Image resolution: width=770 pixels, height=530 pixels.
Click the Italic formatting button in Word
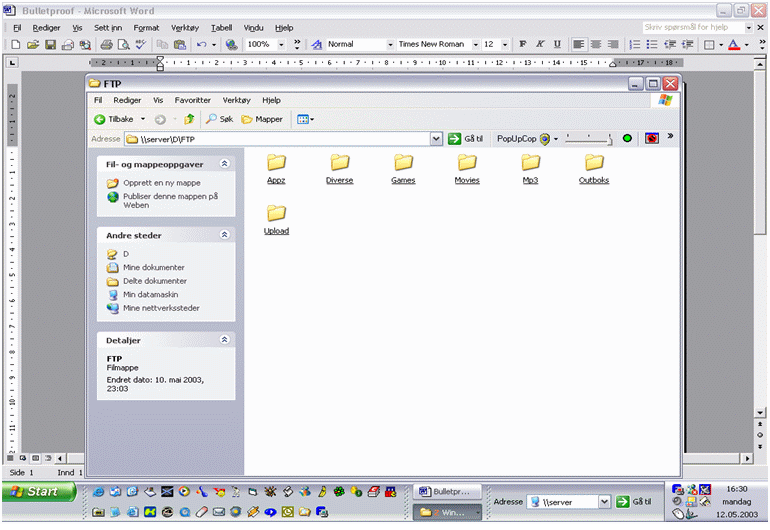pyautogui.click(x=540, y=45)
